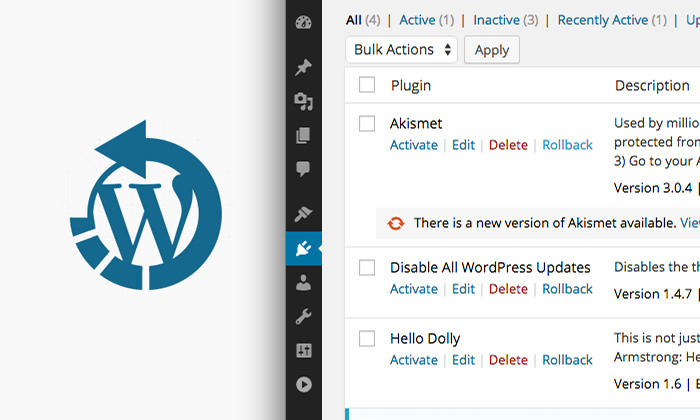This screenshot has width=700, height=420.
Task: Show All (4) plugins filter
Action: (363, 20)
